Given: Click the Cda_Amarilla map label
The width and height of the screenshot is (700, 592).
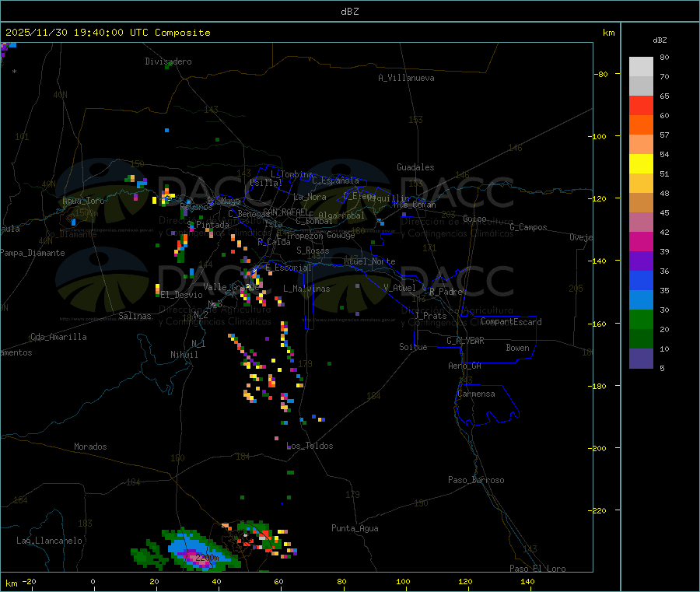Looking at the screenshot, I should click(x=58, y=337).
